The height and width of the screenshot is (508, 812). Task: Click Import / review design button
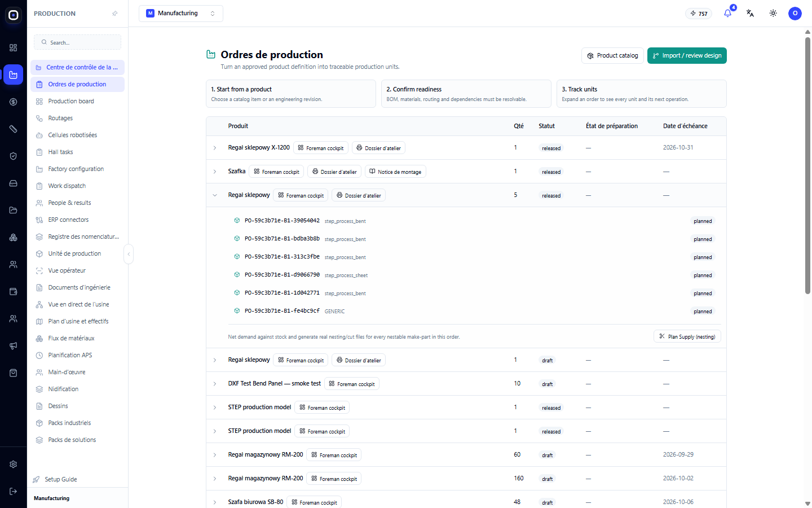[687, 56]
